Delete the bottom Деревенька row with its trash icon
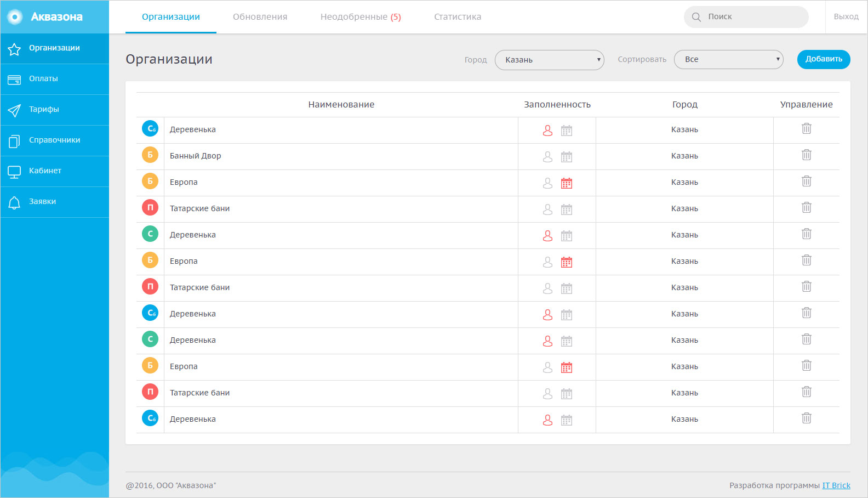This screenshot has height=498, width=868. [x=807, y=418]
